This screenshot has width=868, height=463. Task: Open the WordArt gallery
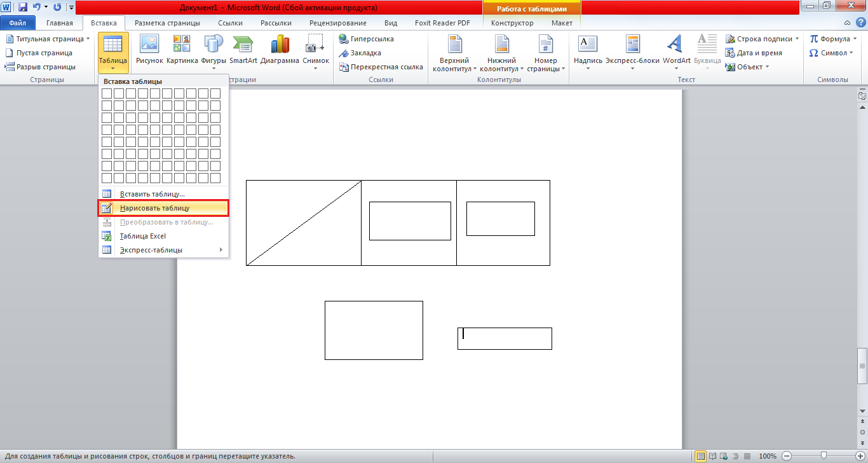(x=676, y=45)
